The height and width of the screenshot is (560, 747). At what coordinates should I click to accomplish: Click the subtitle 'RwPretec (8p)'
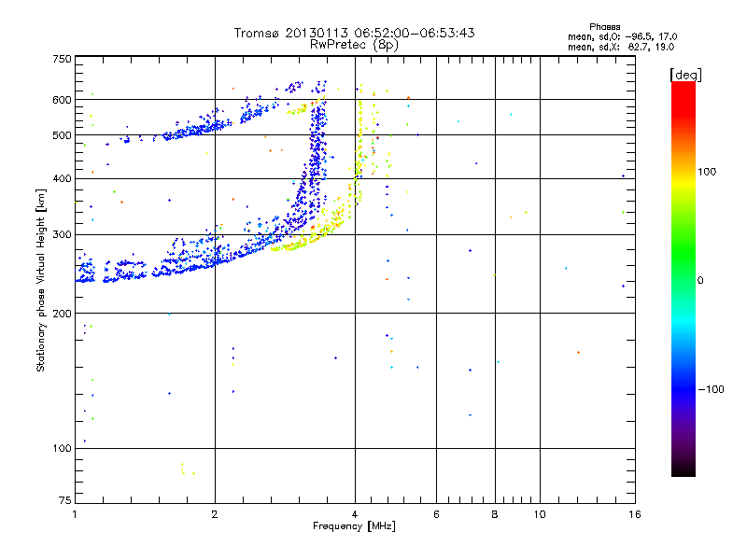click(354, 45)
